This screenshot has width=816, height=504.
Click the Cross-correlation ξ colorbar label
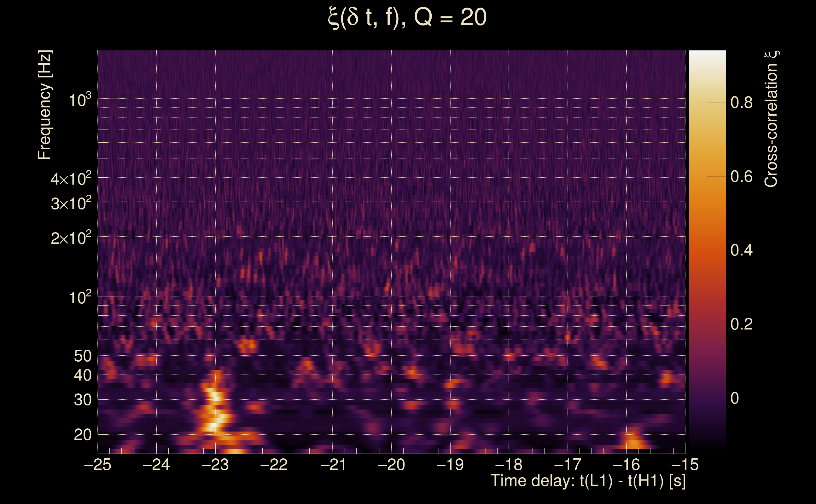[x=771, y=119]
